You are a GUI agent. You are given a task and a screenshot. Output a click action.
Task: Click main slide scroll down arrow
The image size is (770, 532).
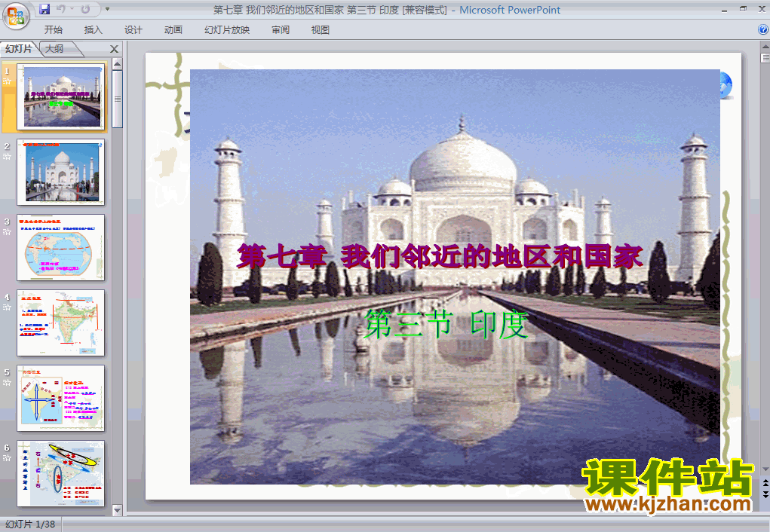(x=765, y=469)
